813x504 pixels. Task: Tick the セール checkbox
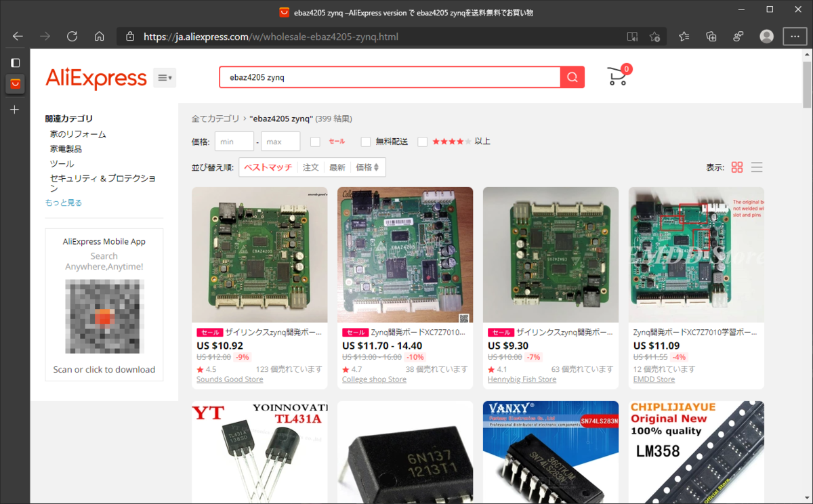315,142
